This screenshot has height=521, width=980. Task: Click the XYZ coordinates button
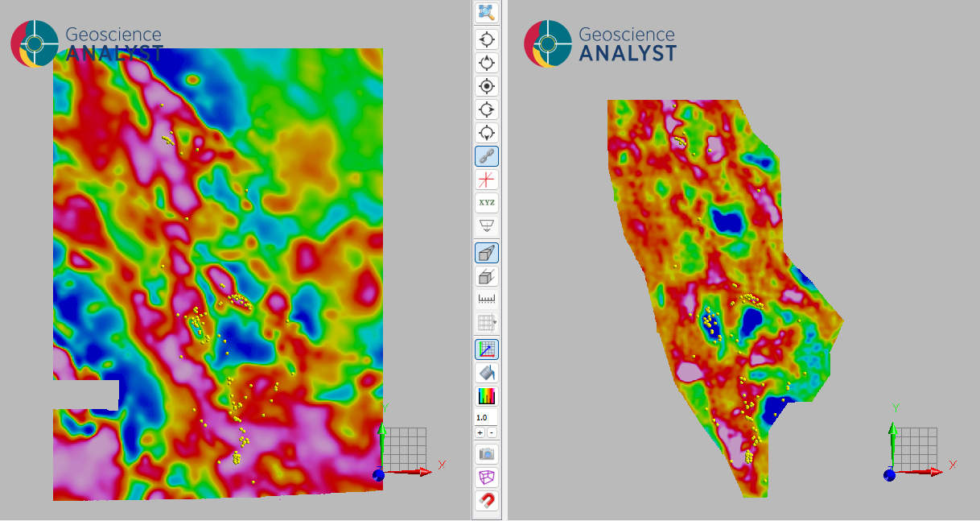487,203
